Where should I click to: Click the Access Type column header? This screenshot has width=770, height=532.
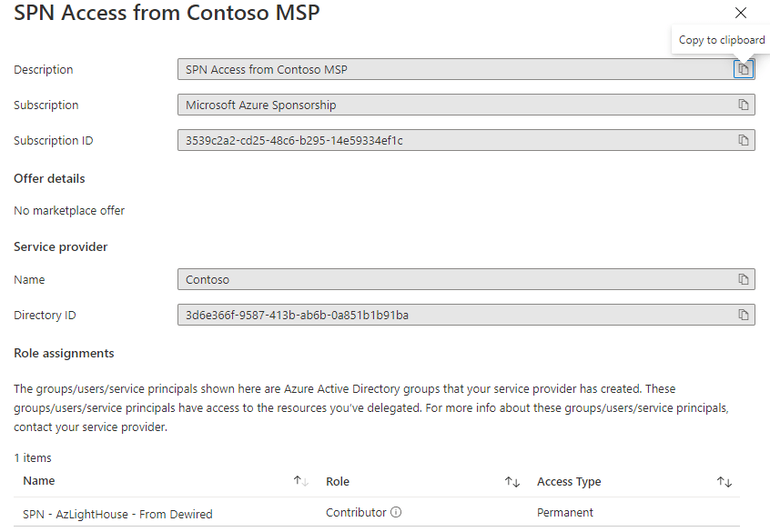click(569, 481)
